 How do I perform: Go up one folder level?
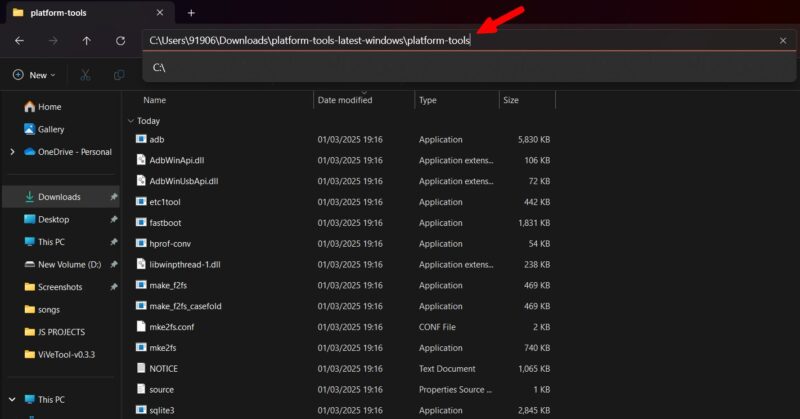click(x=87, y=41)
